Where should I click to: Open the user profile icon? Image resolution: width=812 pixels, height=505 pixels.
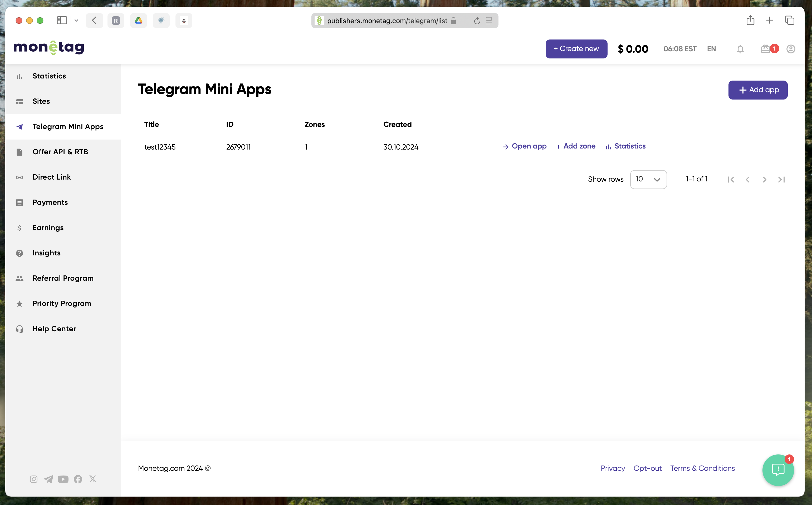coord(791,49)
